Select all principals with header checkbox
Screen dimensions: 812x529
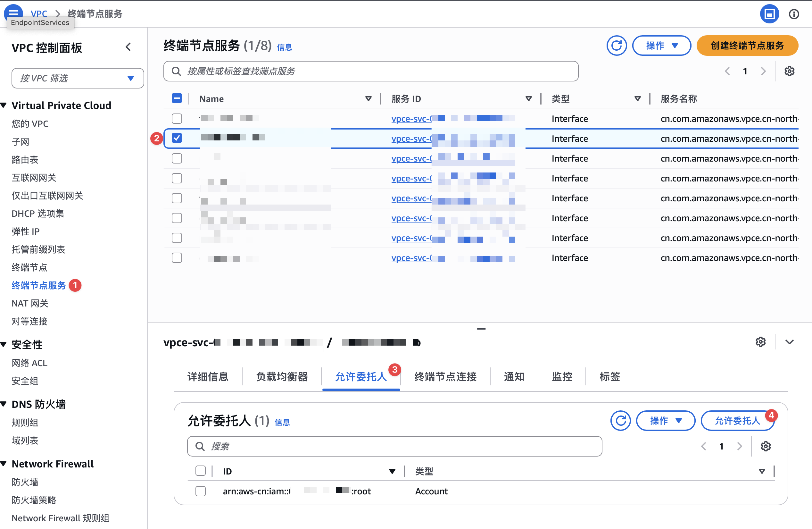(201, 471)
